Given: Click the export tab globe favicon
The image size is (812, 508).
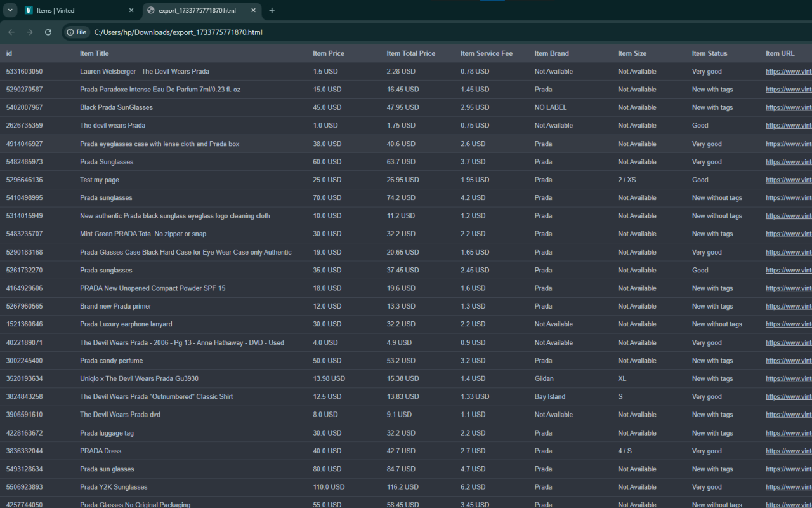Looking at the screenshot, I should pos(151,10).
